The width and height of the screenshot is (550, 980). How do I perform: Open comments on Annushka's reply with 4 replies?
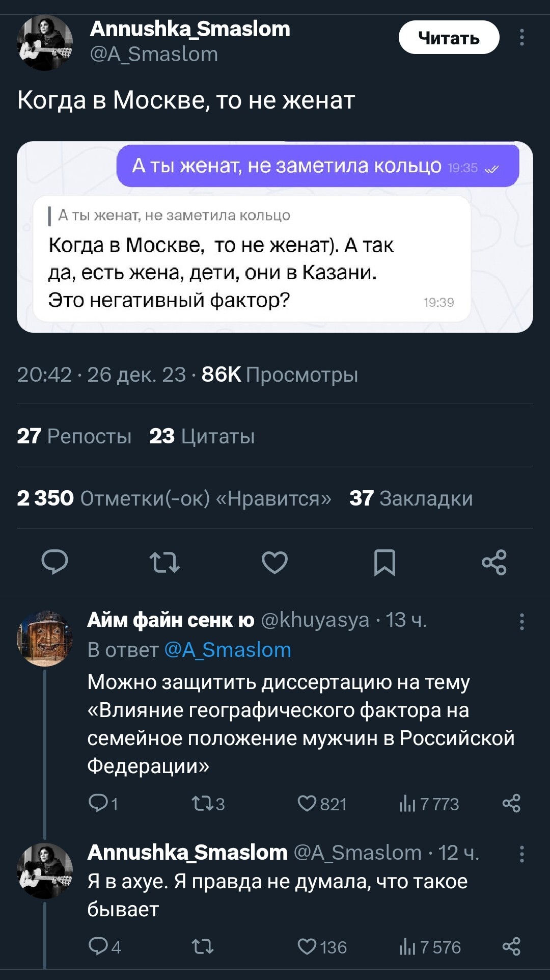[x=104, y=947]
